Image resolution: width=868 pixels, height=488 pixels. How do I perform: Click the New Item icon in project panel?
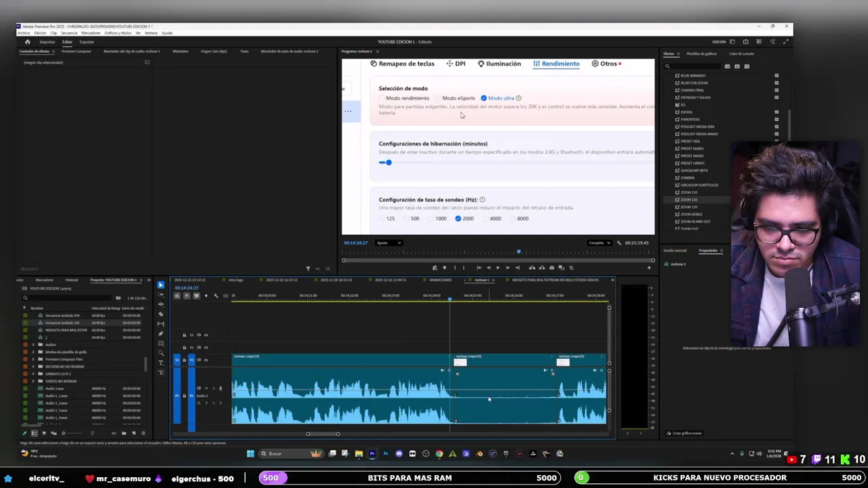coord(134,433)
